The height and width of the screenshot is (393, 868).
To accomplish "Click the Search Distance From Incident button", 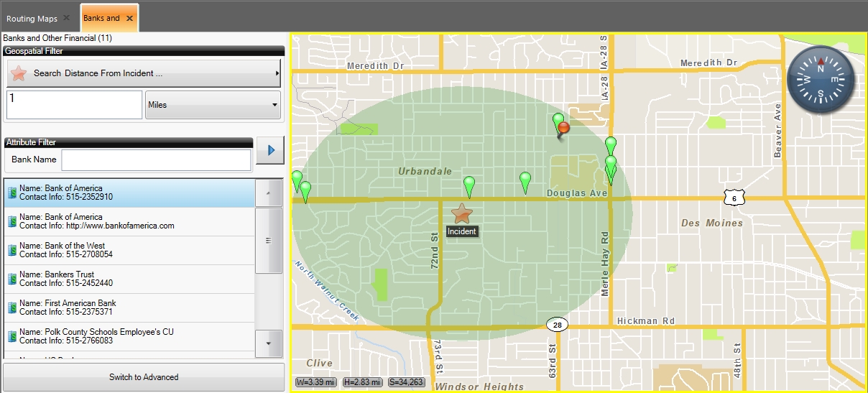I will [144, 73].
